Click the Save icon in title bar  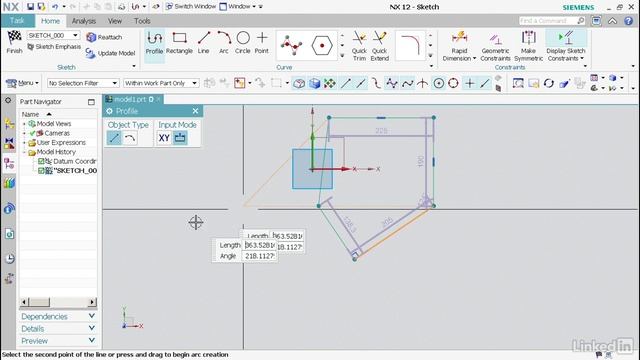tap(30, 7)
